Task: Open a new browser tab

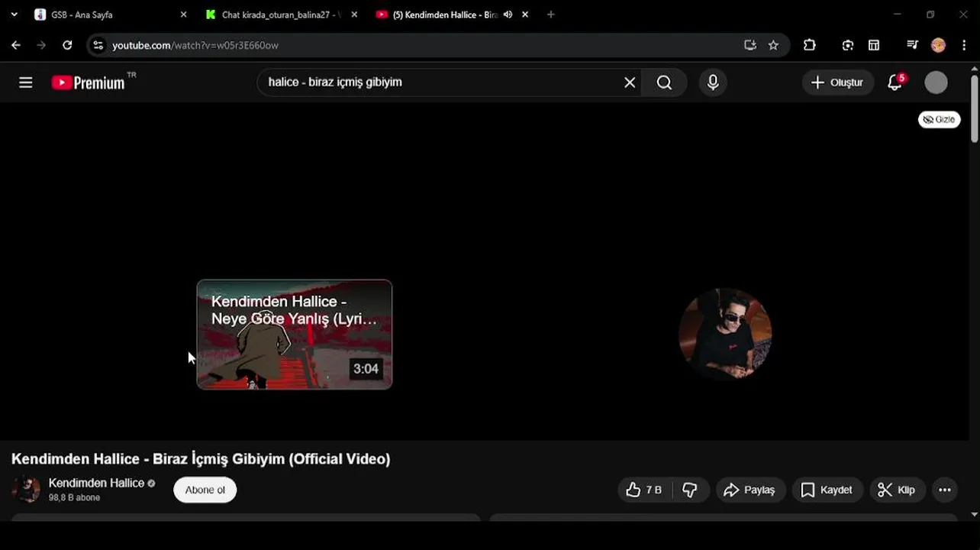Action: coord(551,15)
